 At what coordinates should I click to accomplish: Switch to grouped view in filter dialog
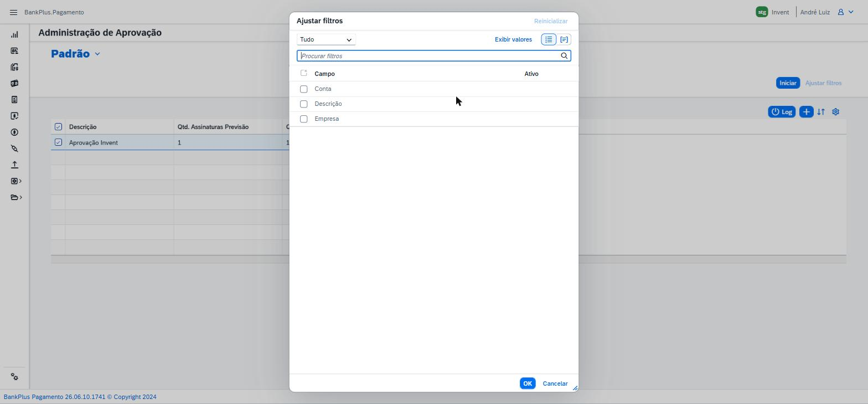pos(564,39)
